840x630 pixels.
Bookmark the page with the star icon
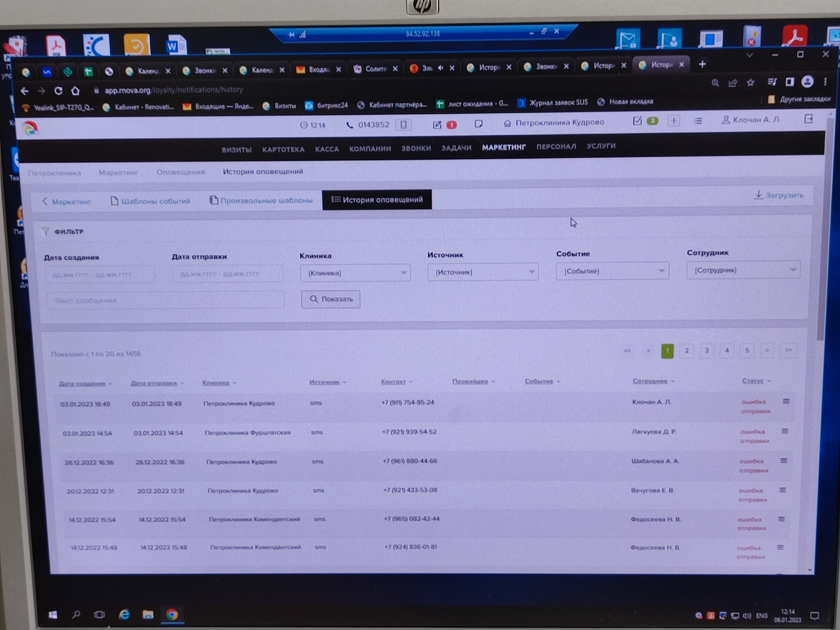(750, 82)
